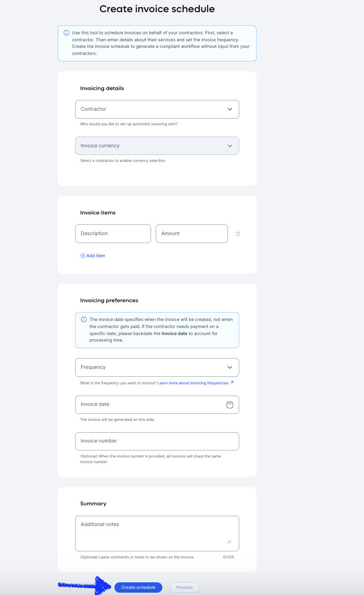364x595 pixels.
Task: Click the plus icon next to Add item
Action: click(x=83, y=255)
